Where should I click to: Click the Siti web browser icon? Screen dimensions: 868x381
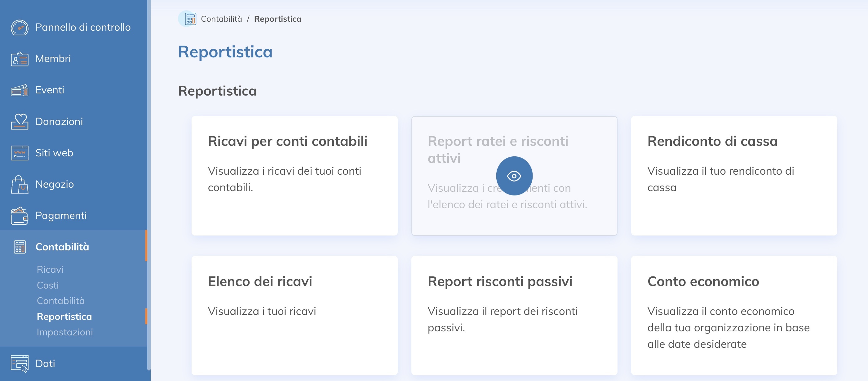[x=20, y=153]
